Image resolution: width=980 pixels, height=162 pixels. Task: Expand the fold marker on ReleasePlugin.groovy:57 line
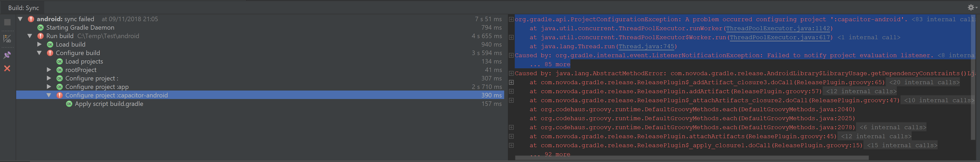[511, 91]
